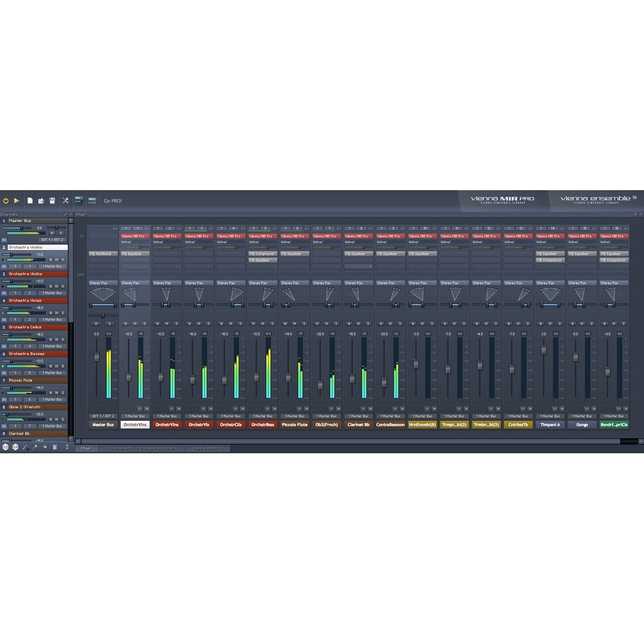644x644 pixels.
Task: Open the VSL Multiband plugin on Master Bus
Action: (103, 254)
